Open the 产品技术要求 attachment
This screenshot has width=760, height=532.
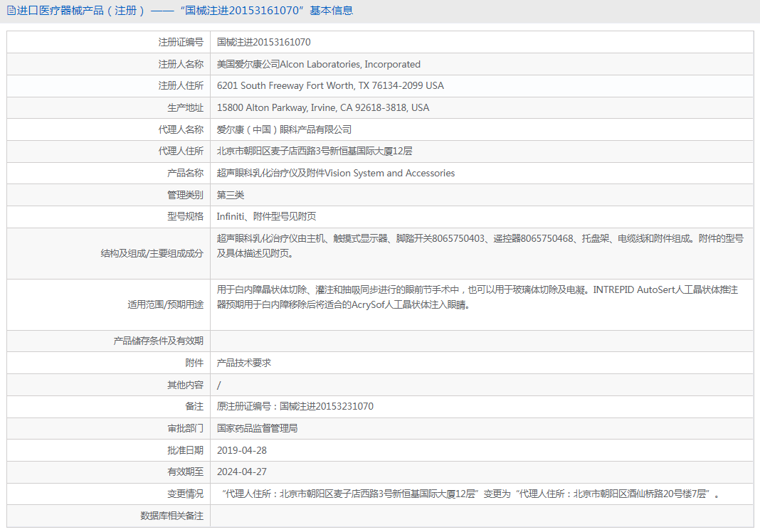tap(244, 363)
